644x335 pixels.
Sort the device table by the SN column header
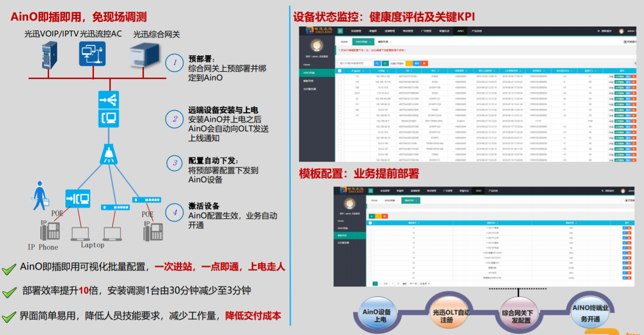[x=408, y=71]
